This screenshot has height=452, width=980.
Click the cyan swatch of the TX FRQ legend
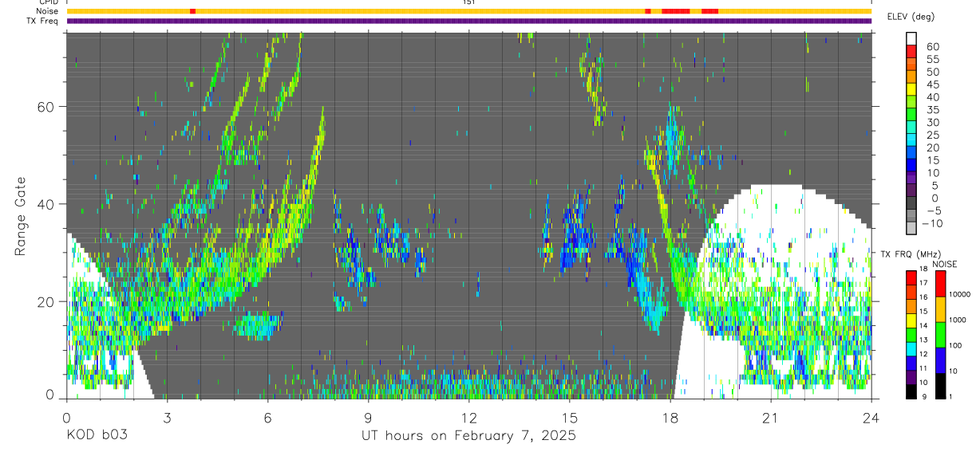pyautogui.click(x=911, y=348)
